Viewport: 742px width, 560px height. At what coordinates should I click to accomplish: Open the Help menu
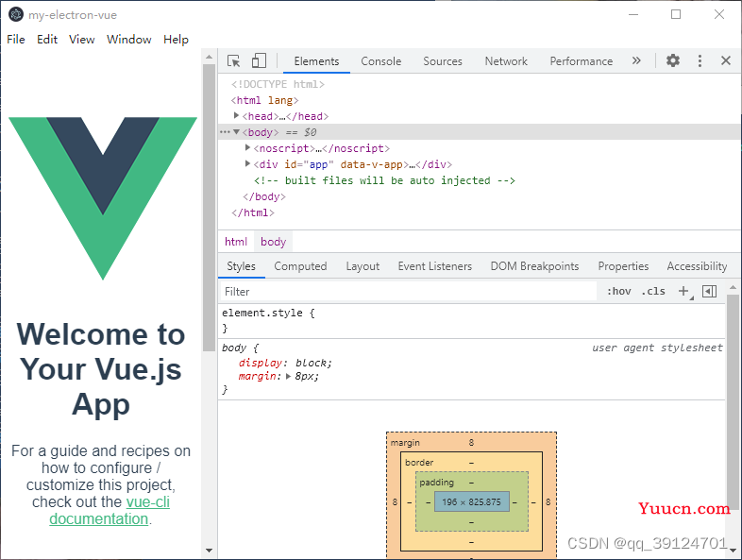click(176, 40)
